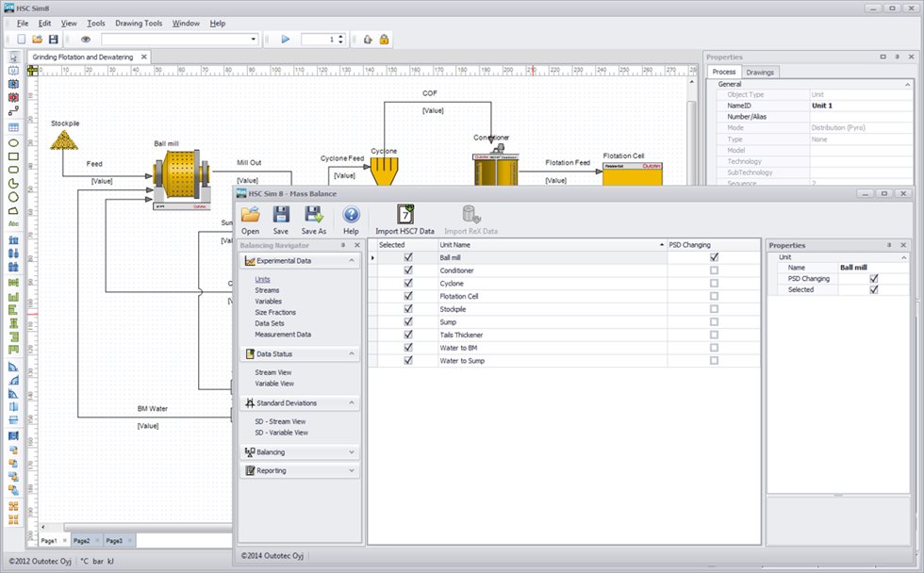Screen dimensions: 924x573
Task: Click the eye view icon in main toolbar
Action: coord(85,40)
